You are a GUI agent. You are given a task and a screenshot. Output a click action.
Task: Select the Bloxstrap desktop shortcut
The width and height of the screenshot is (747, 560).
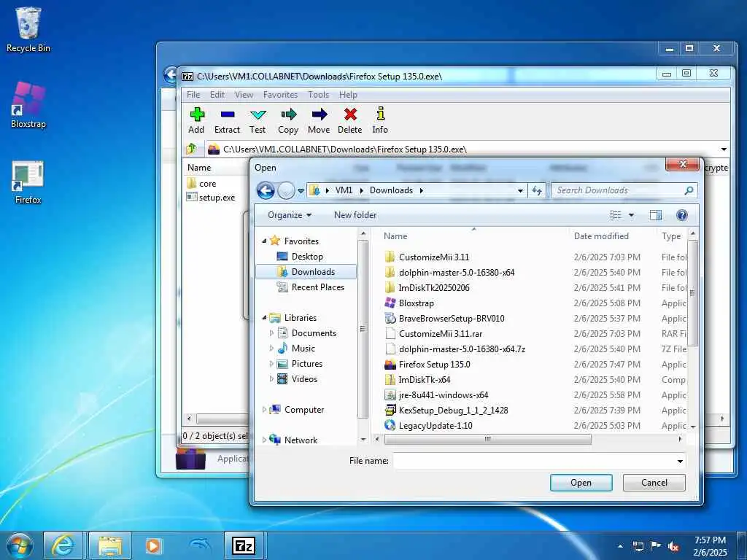[x=28, y=105]
